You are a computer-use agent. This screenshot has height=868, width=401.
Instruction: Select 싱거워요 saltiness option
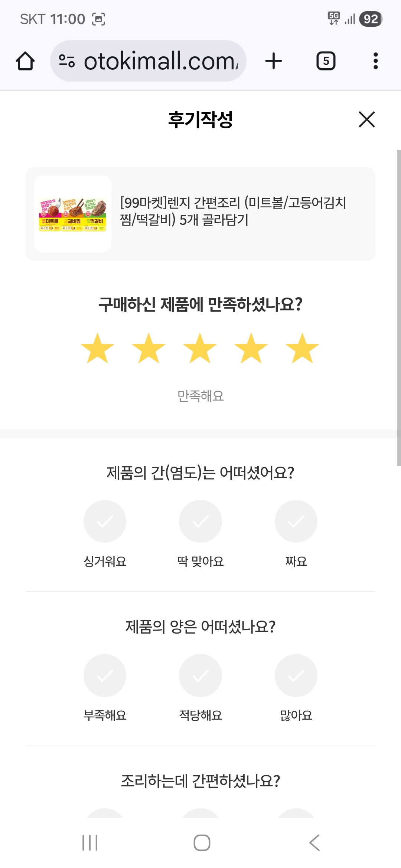point(105,522)
